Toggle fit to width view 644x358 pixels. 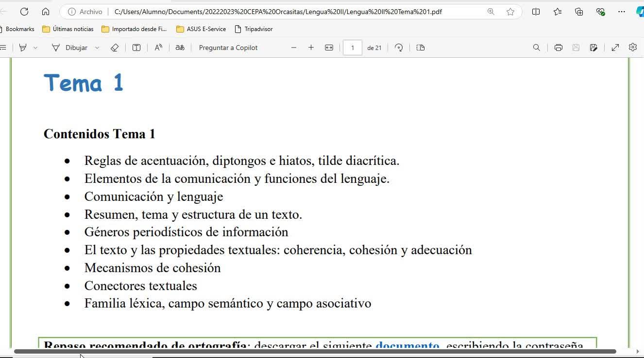(329, 48)
